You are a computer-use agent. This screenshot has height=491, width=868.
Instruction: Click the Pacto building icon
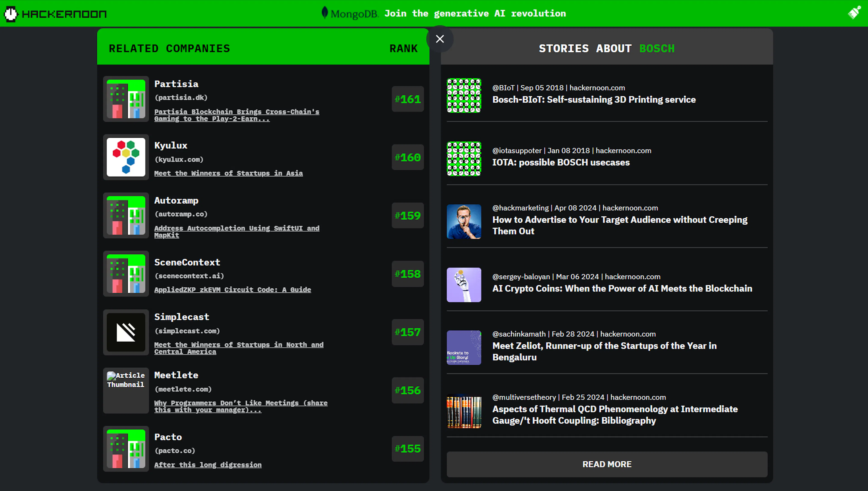(x=126, y=448)
